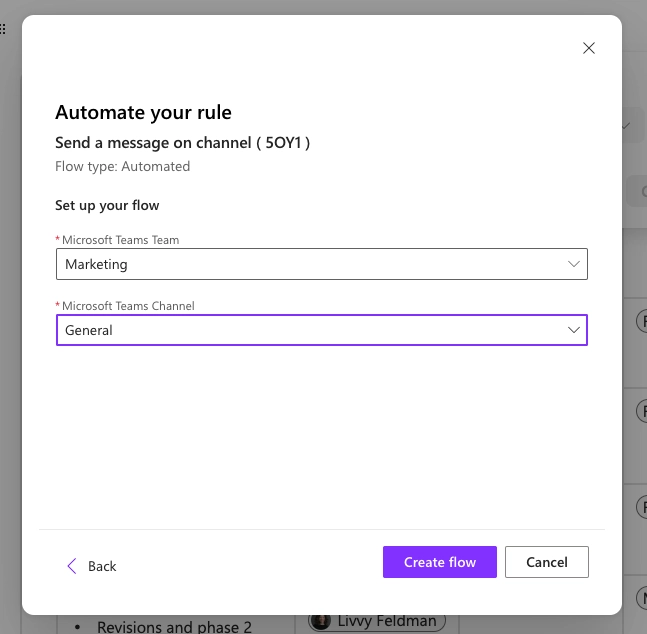Open the Microsoft Teams Channel dropdown showing General
The image size is (647, 634).
[322, 330]
